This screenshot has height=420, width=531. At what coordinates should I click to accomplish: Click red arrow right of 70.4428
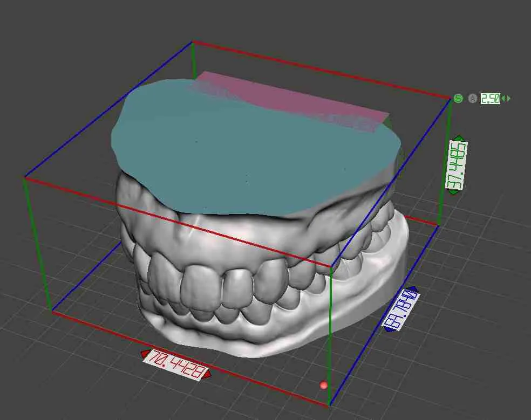tap(207, 374)
